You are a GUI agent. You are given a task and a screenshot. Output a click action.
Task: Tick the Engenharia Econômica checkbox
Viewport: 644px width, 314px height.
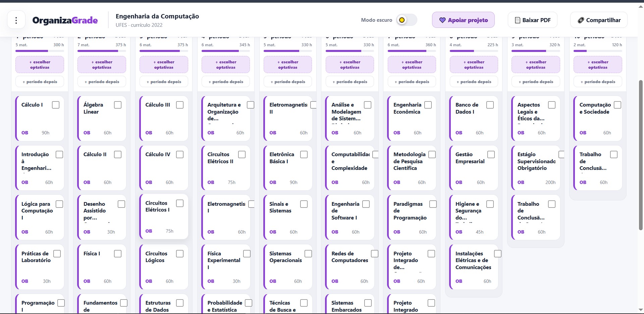click(428, 105)
